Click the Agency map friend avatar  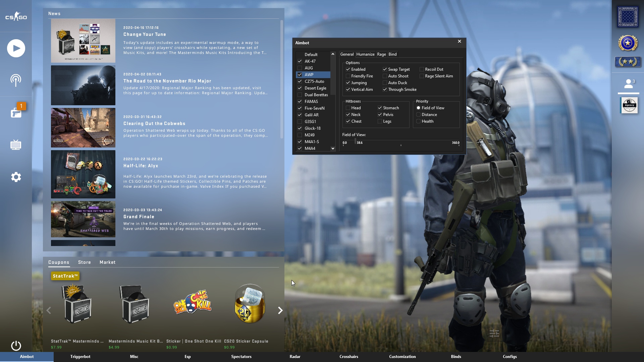click(629, 105)
